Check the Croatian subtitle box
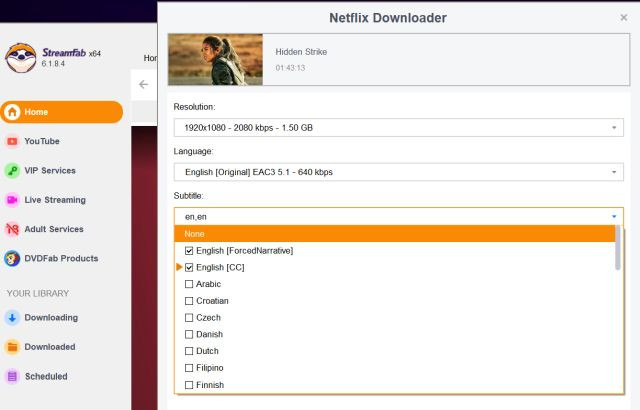The width and height of the screenshot is (640, 410). coord(189,301)
